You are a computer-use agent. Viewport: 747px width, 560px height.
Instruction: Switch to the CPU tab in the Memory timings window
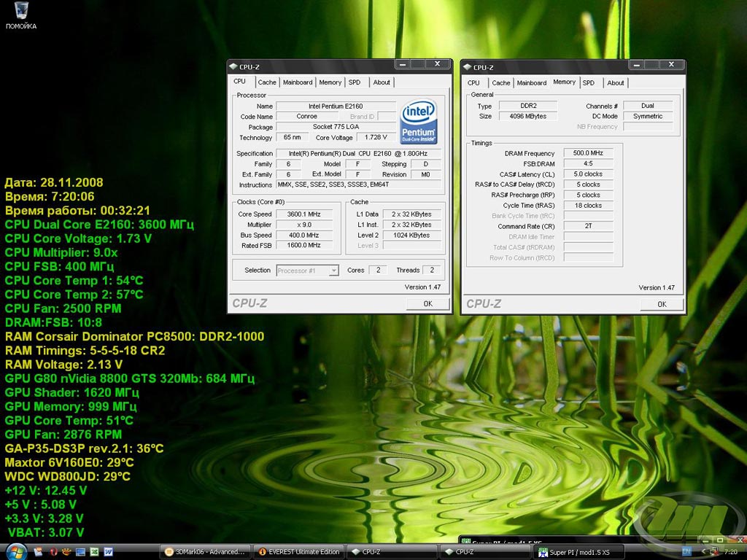pos(473,83)
